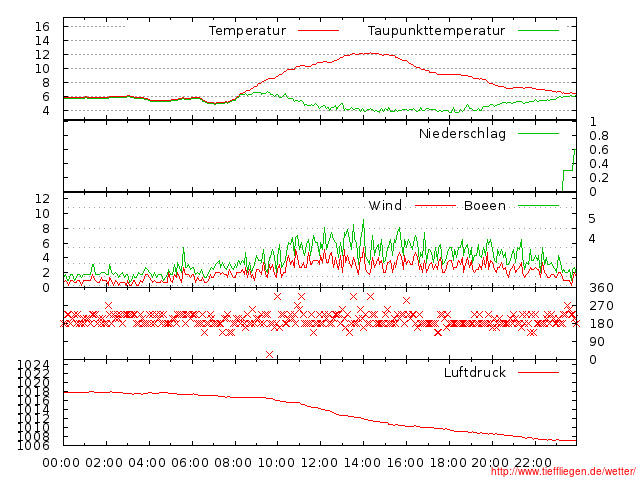Click the 08:00 time axis label
This screenshot has height=480, width=640.
tap(233, 463)
